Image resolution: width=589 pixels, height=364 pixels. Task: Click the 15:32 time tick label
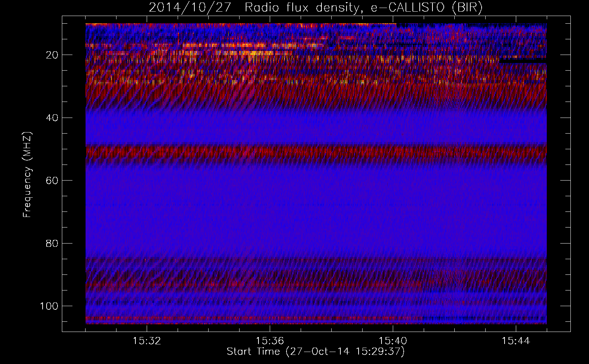[x=147, y=341]
